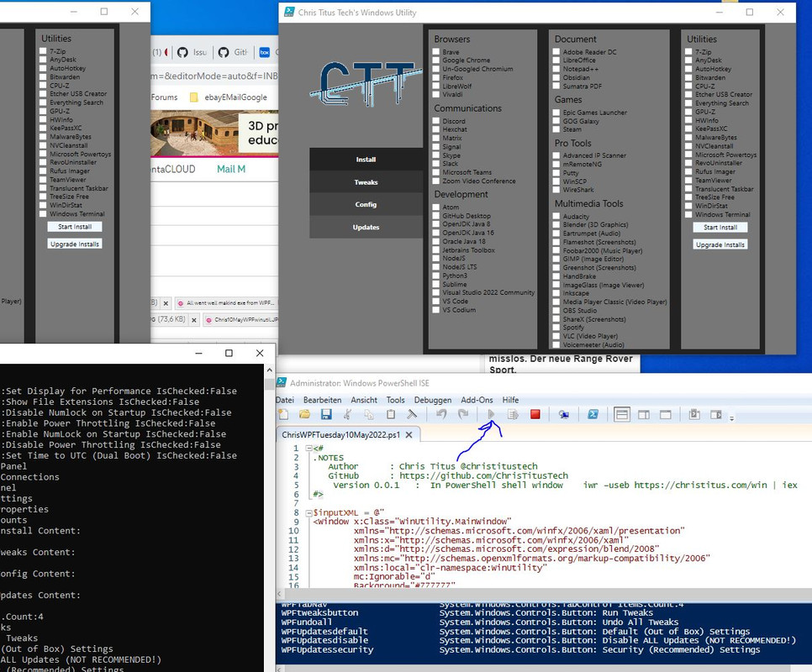Enable Visual Studio 2022 Community checkbox

[x=436, y=293]
